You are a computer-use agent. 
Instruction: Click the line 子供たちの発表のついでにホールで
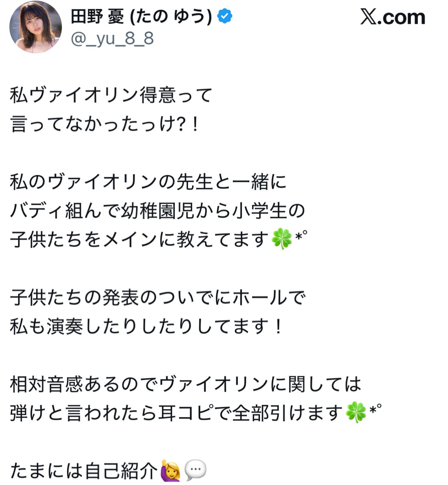click(x=157, y=298)
